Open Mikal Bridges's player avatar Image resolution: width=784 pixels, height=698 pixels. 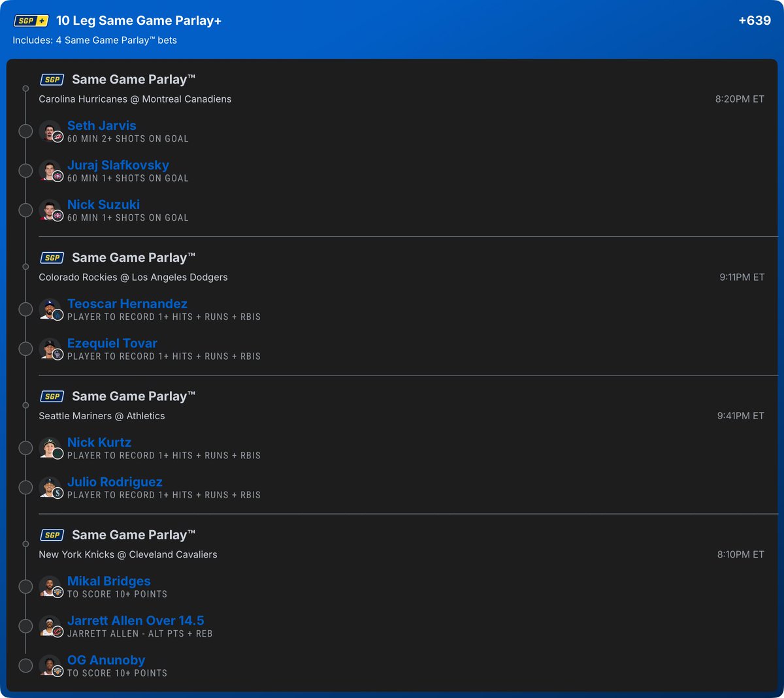(x=50, y=586)
